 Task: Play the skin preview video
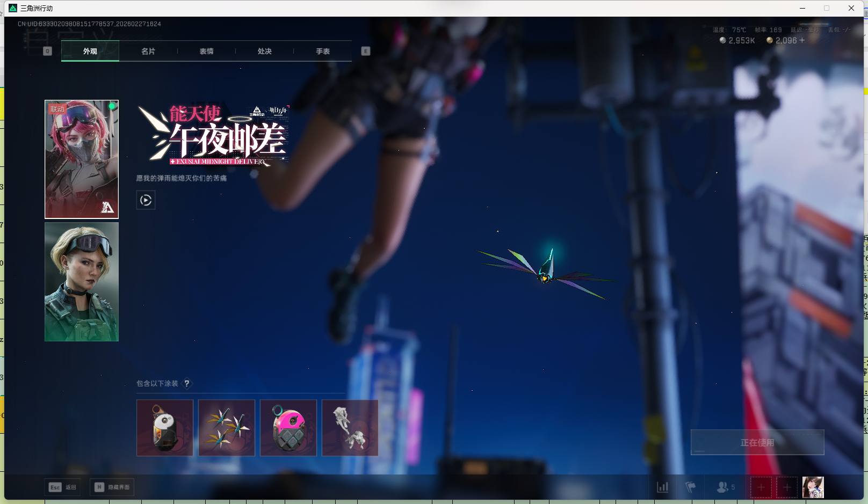[146, 200]
